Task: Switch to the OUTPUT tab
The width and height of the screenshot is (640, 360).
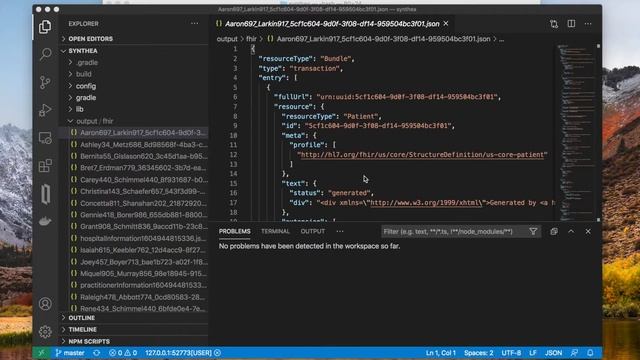Action: tap(313, 231)
